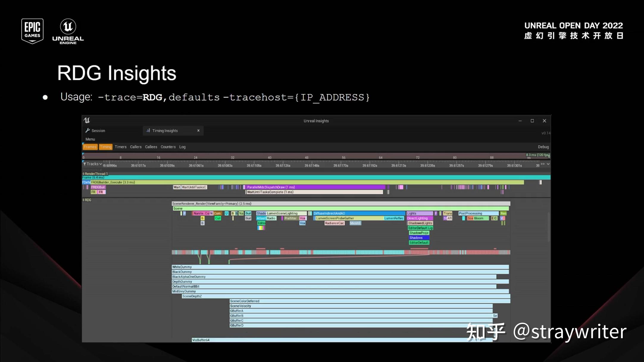Image resolution: width=644 pixels, height=362 pixels.
Task: Click the Debug button
Action: 543,147
